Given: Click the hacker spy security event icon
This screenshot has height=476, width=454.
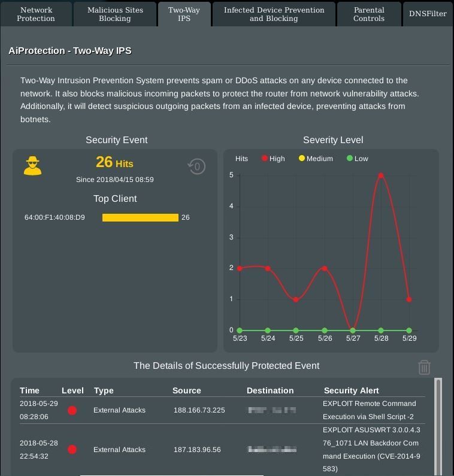Looking at the screenshot, I should point(33,166).
